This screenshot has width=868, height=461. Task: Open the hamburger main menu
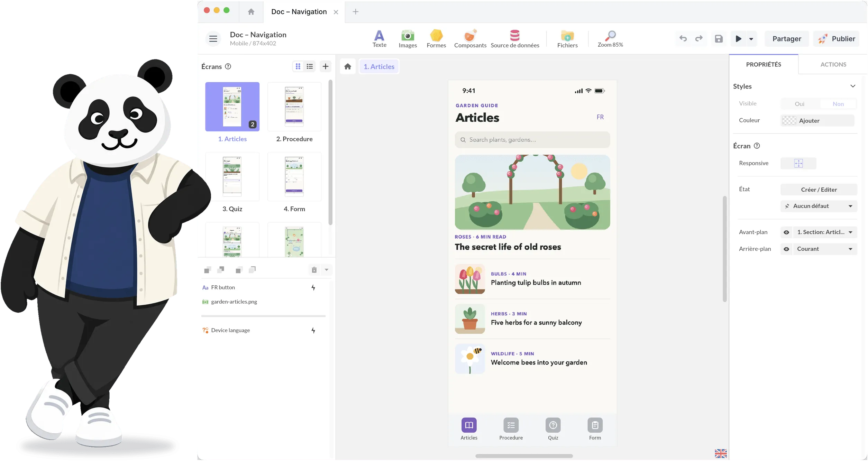coord(213,39)
